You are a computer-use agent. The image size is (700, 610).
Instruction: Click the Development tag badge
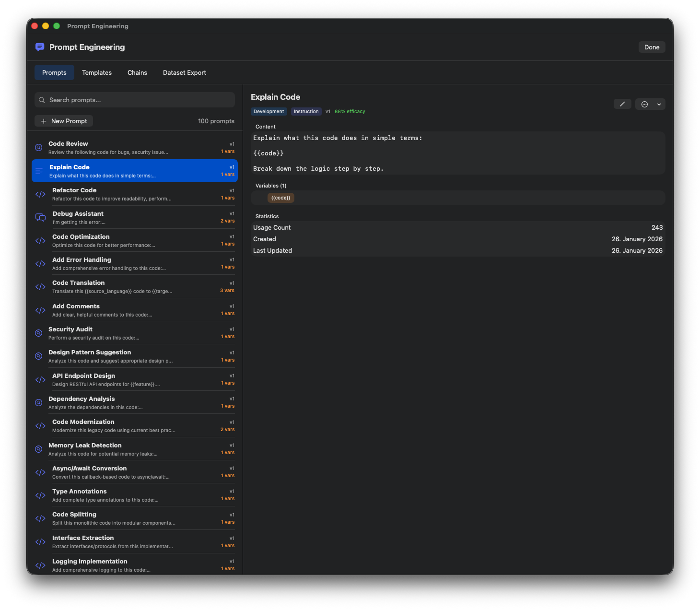click(268, 111)
